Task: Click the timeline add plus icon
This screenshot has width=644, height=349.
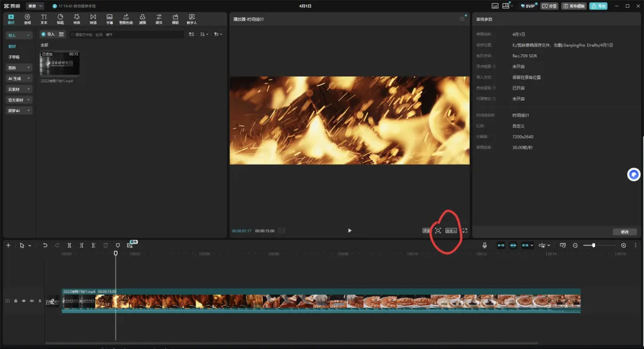Action: (x=8, y=245)
